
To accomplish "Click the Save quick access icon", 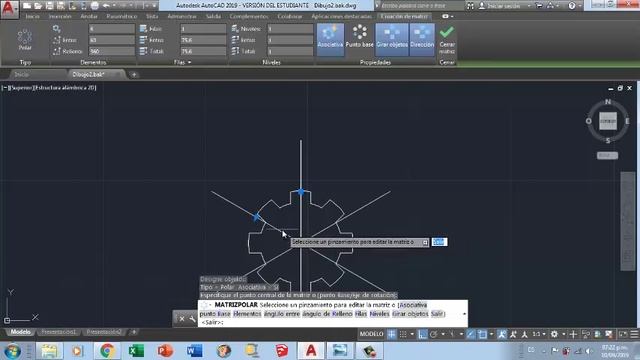I will [49, 6].
